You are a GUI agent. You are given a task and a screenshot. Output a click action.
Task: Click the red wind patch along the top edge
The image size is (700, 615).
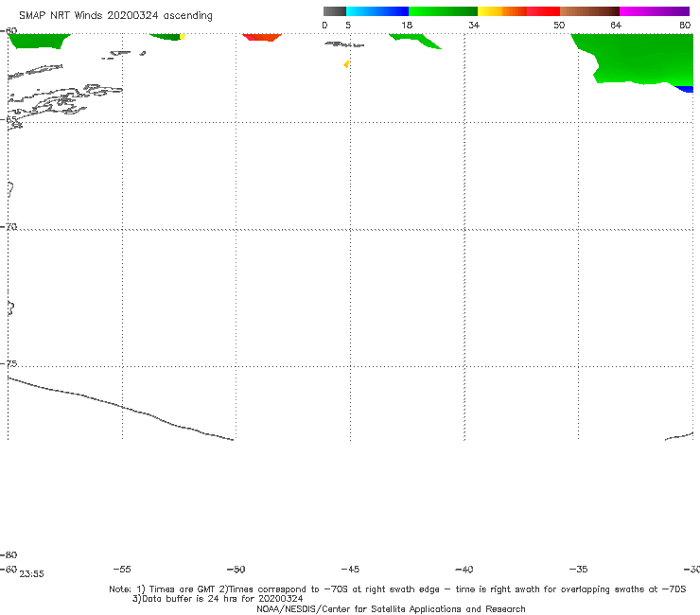[x=262, y=37]
